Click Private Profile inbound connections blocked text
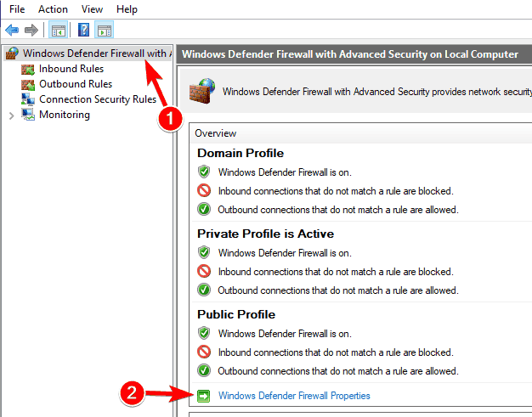 point(336,272)
